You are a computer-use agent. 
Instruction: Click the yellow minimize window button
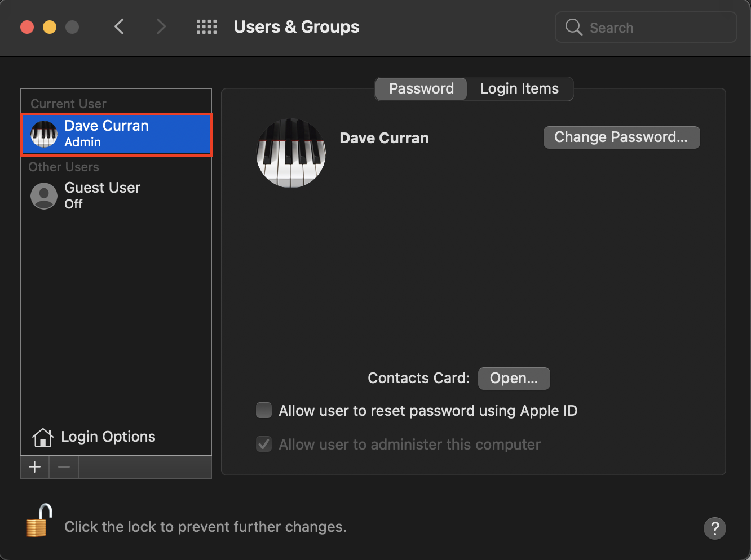tap(50, 27)
